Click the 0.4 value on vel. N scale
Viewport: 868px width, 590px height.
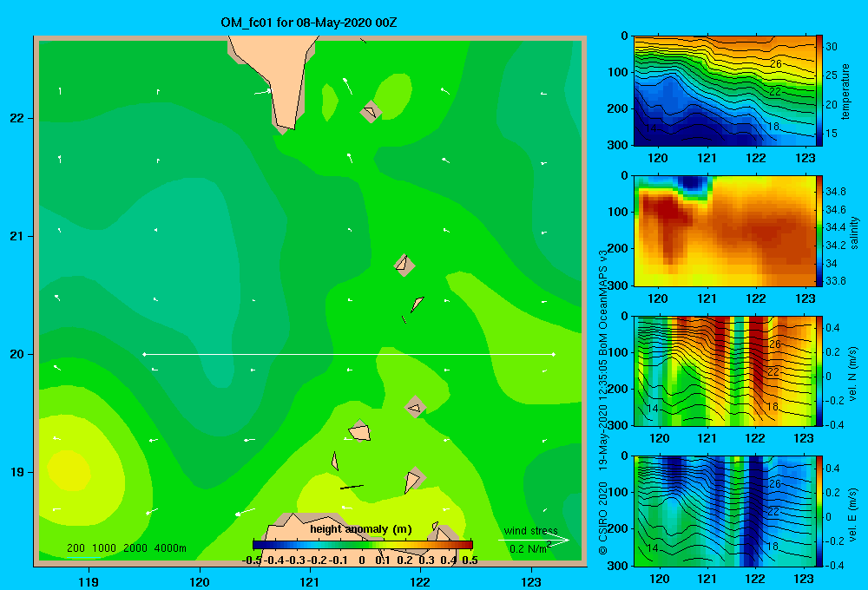(x=833, y=328)
